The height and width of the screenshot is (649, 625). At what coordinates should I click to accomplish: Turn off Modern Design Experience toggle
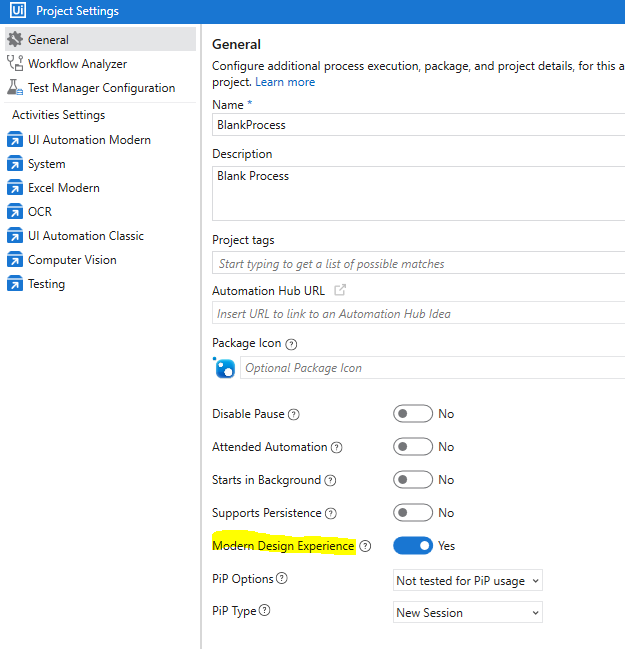(x=413, y=546)
